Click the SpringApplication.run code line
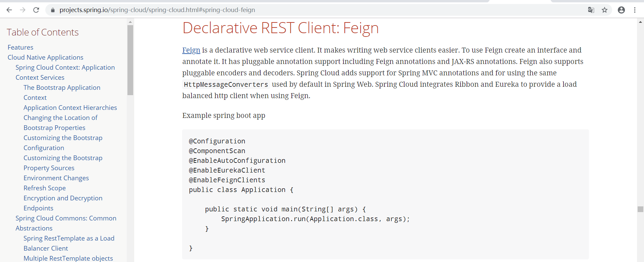The height and width of the screenshot is (262, 644). 315,219
